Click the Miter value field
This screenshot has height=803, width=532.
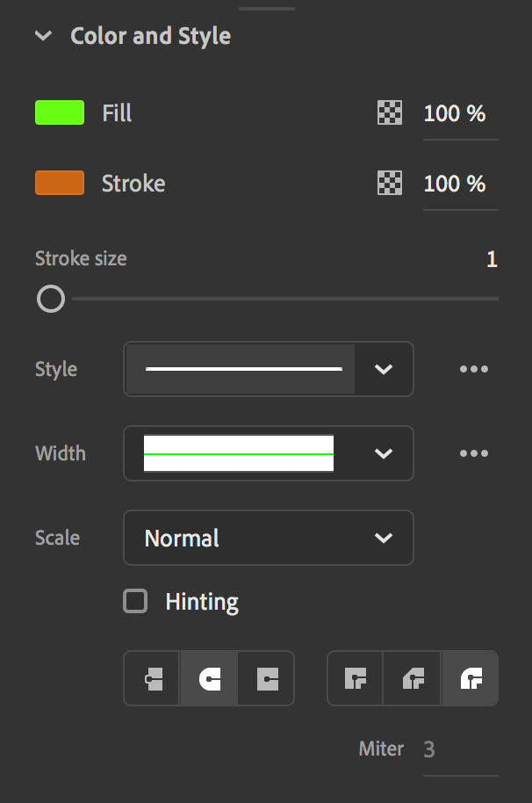tap(458, 749)
